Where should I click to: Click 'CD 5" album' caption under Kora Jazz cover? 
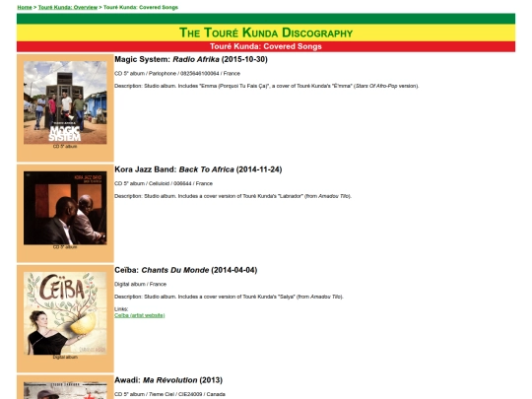point(65,247)
